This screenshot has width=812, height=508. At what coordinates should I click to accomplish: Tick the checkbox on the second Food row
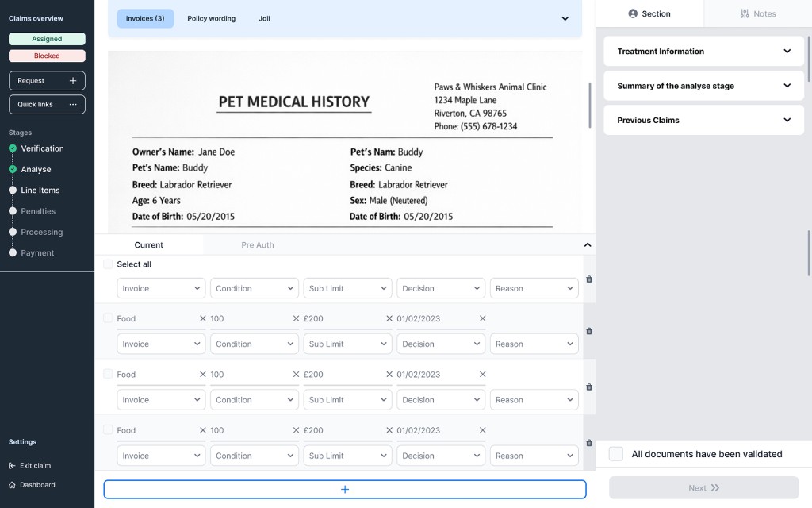coord(108,374)
